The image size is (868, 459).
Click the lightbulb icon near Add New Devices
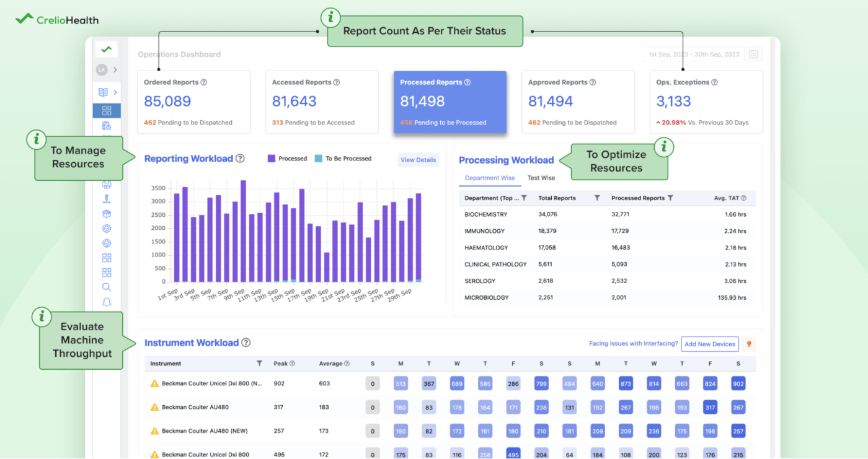[749, 344]
